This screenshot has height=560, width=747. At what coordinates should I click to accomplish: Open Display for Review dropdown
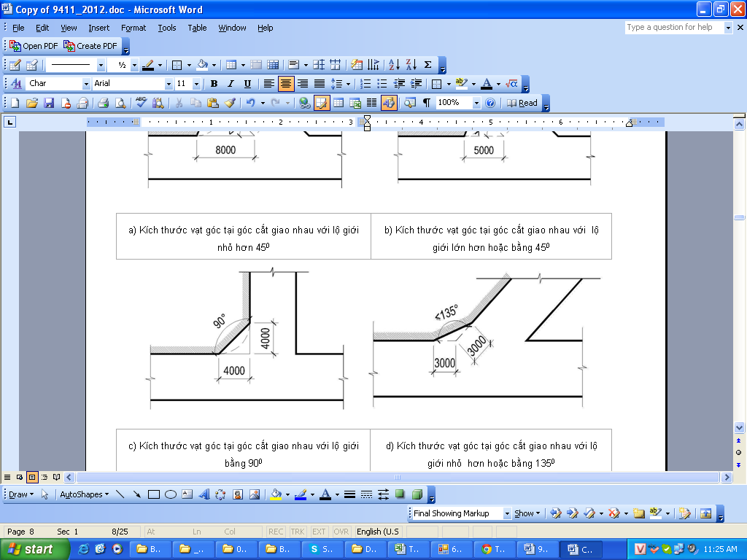click(507, 513)
